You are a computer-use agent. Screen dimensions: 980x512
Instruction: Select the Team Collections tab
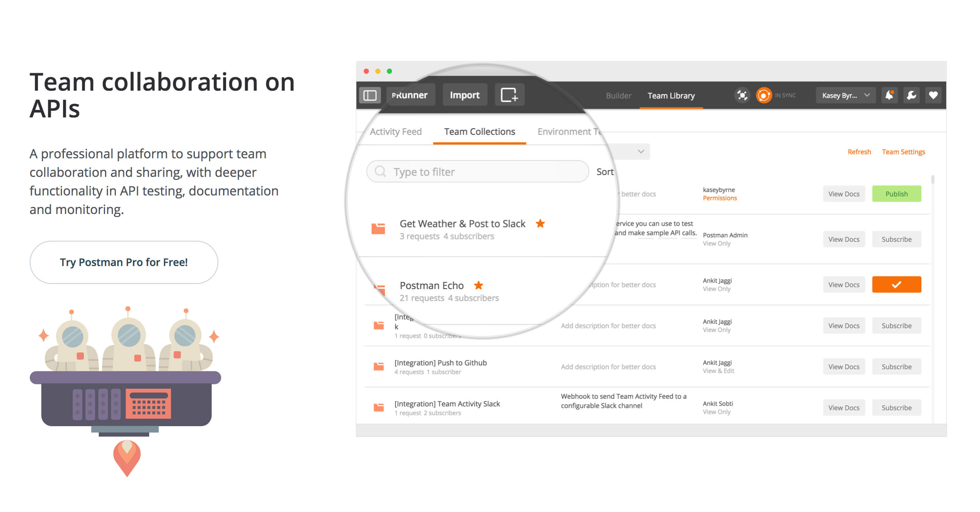coord(479,132)
